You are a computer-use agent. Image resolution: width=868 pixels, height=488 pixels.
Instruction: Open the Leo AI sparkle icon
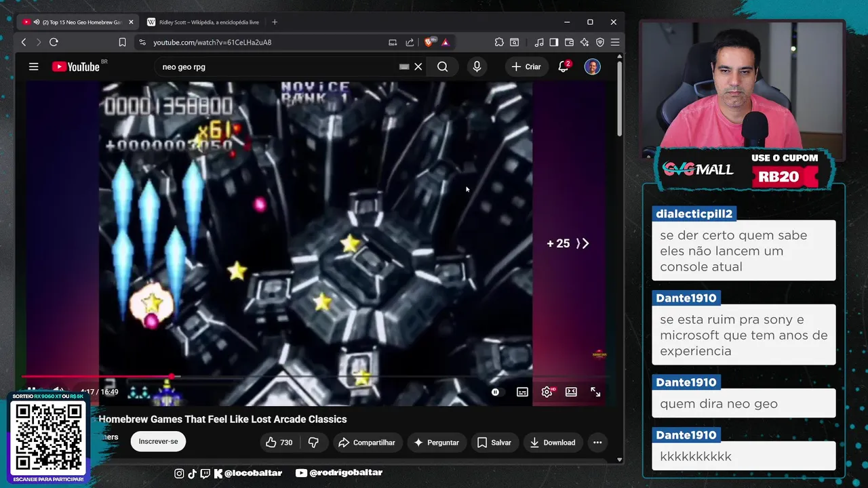(585, 42)
